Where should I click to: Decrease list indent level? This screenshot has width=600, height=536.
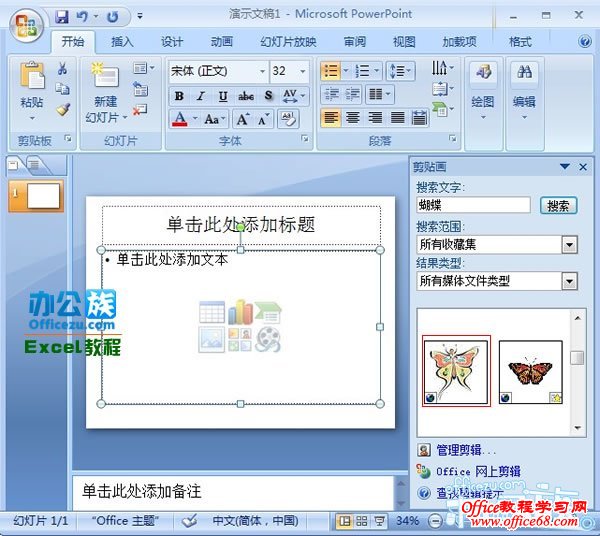click(332, 94)
